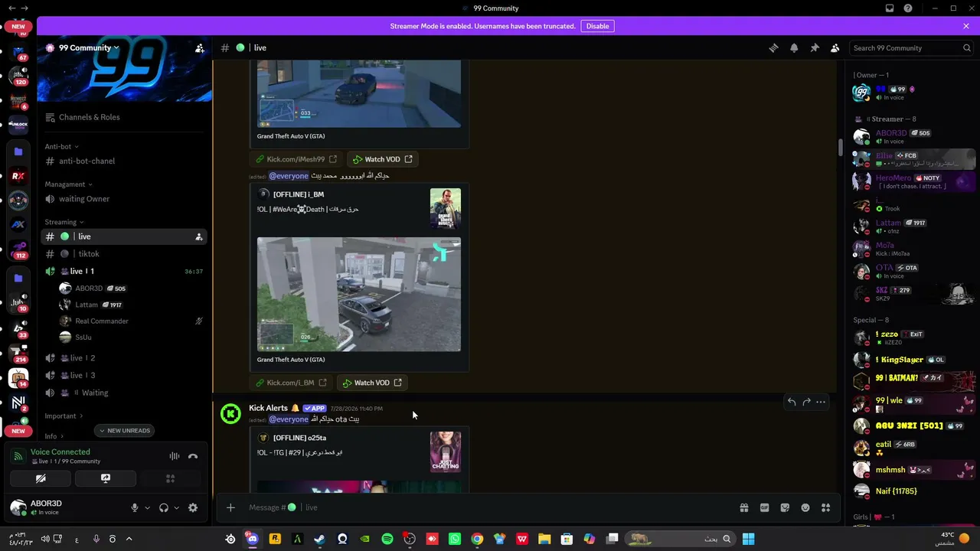980x551 pixels.
Task: Open Kick Alerts bot profile name
Action: tap(268, 408)
